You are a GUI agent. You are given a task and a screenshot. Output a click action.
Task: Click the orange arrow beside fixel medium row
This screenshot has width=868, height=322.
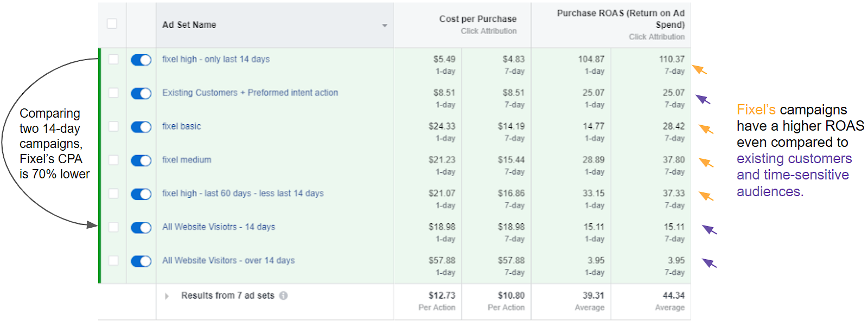coord(706,163)
